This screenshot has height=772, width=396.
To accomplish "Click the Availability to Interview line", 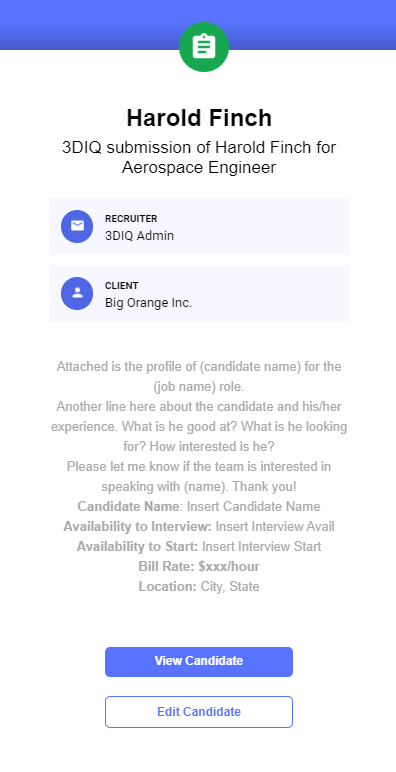I will pos(199,527).
